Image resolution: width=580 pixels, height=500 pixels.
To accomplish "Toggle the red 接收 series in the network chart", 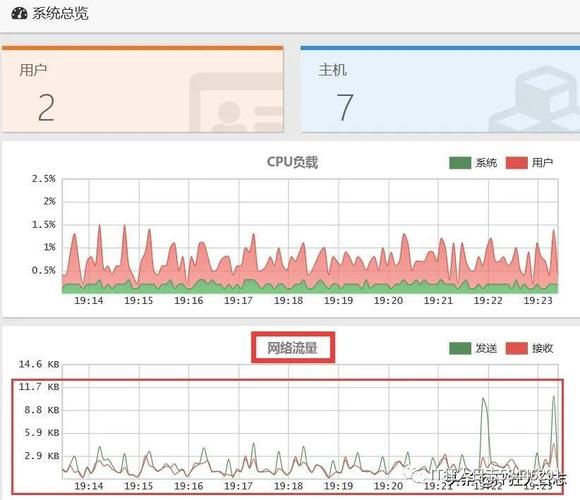I will click(517, 348).
